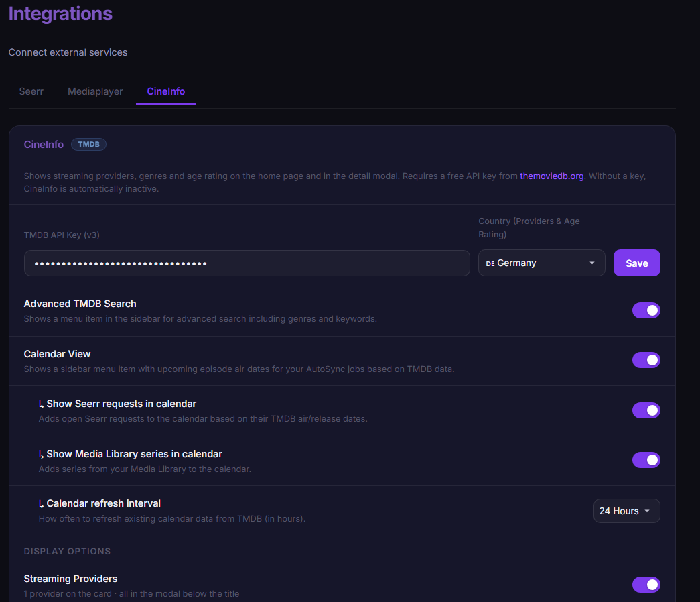
Task: Toggle Show Media Library series in calendar
Action: 646,460
